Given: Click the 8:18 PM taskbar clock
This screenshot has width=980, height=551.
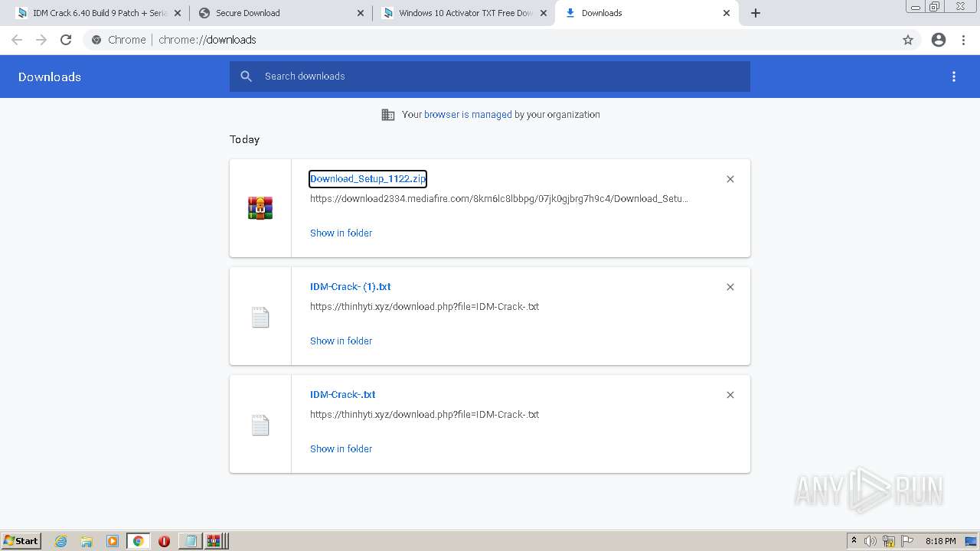Looking at the screenshot, I should tap(940, 541).
